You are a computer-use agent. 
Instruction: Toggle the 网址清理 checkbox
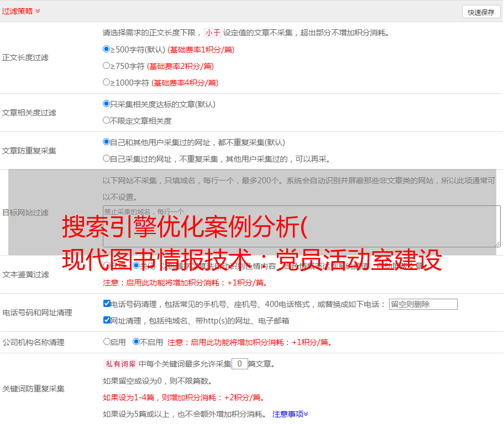click(107, 320)
